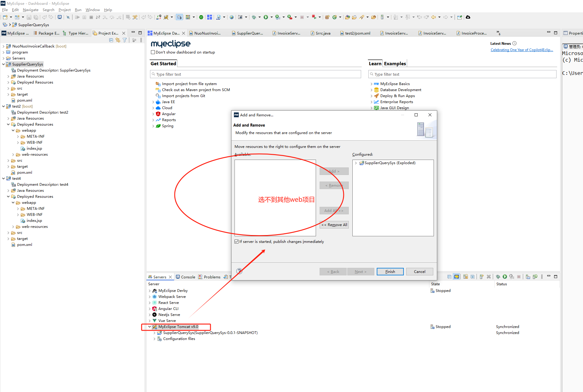Viewport: 583px width, 392px height.
Task: Uncheck 'If server is started, publish changes immediately'
Action: point(237,242)
